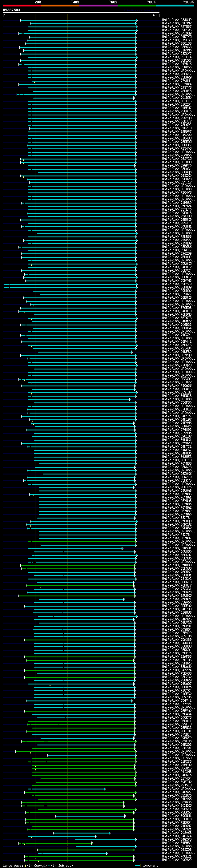Screen dimensions: 197x868
Task: Select hit label UniRef100_B0ETU0
Action: [x=177, y=782]
